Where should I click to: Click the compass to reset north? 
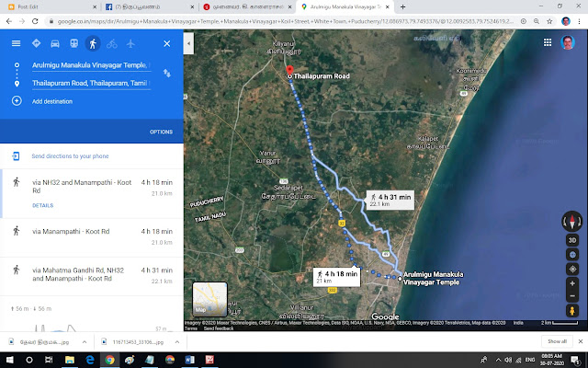click(x=571, y=221)
